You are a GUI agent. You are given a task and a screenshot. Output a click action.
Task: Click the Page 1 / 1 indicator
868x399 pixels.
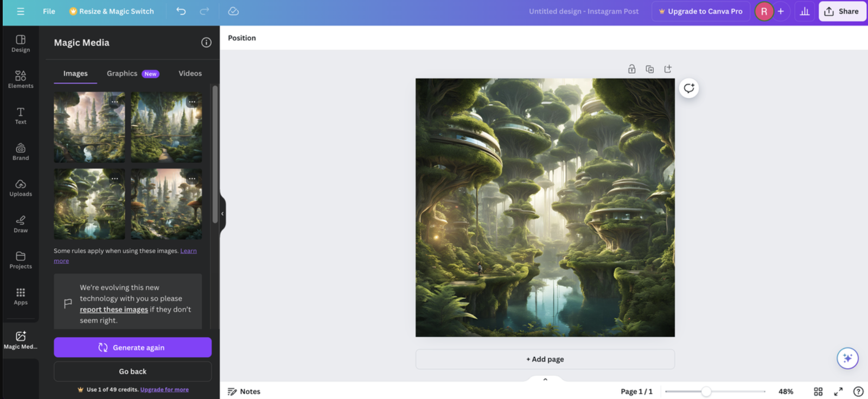pos(637,391)
